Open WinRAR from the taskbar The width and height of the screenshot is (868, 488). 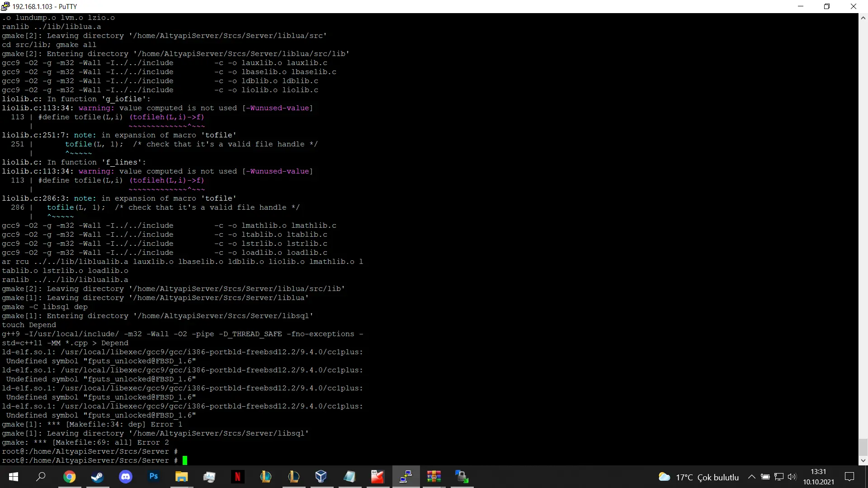pos(434,477)
